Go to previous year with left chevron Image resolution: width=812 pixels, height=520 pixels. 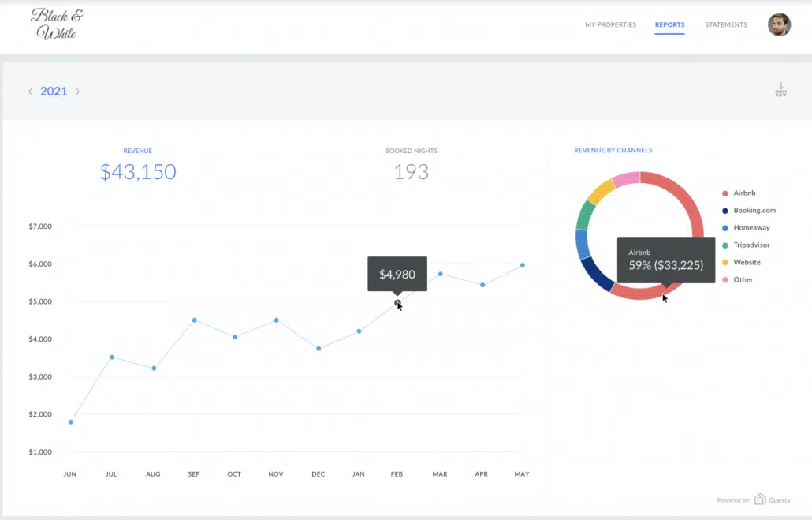click(31, 92)
